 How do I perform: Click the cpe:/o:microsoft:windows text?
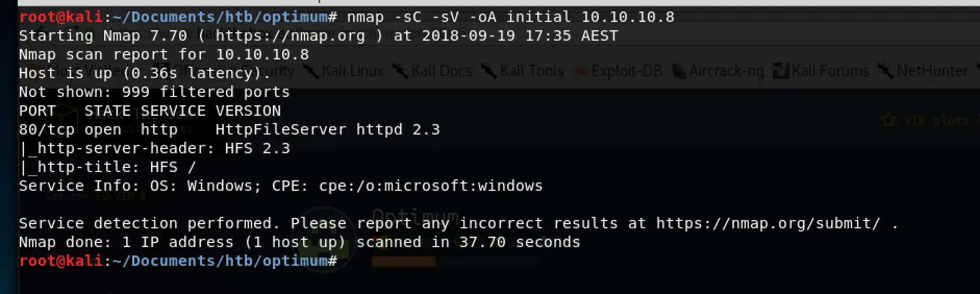tap(431, 186)
